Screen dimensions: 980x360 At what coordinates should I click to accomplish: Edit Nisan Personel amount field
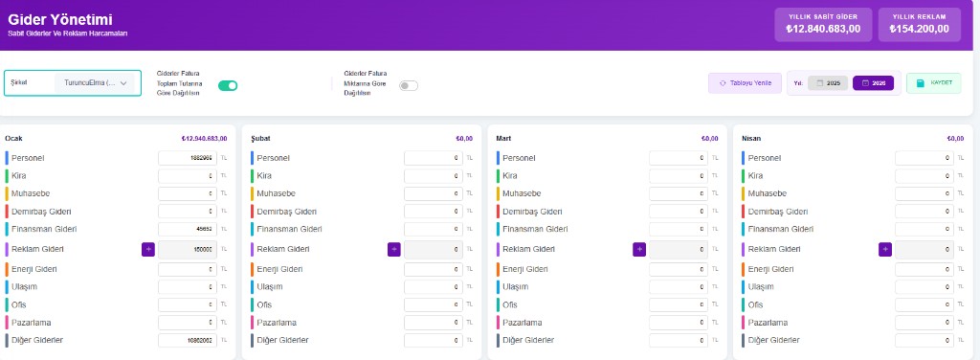point(924,158)
